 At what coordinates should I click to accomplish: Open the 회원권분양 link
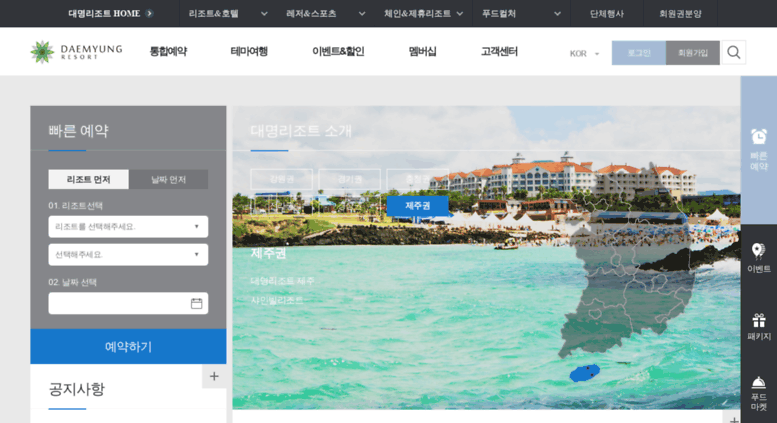coord(680,13)
